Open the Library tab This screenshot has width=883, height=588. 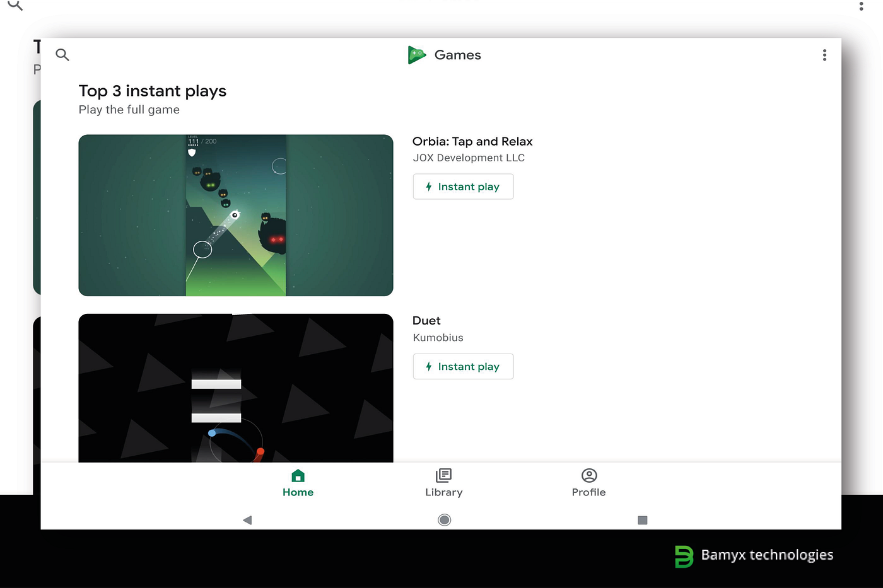[x=444, y=483]
